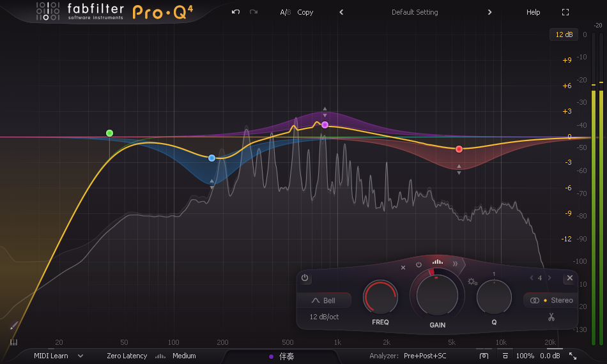The height and width of the screenshot is (364, 607).
Task: Enter full screen mode via corner icon
Action: (x=565, y=12)
